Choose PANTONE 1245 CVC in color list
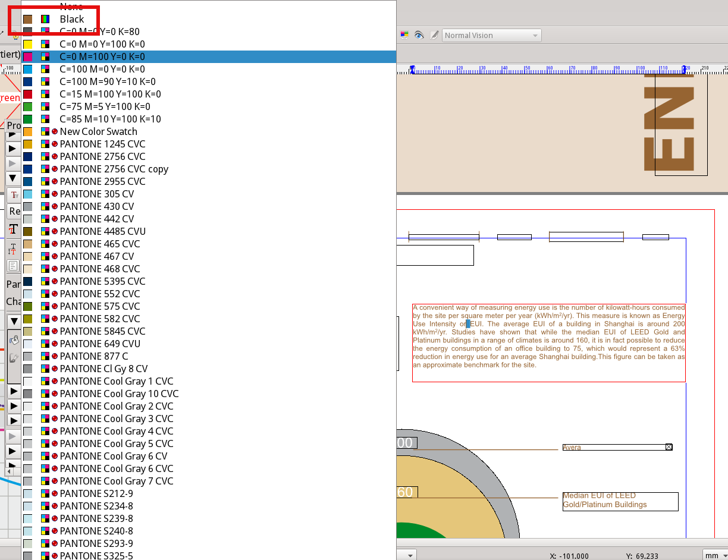Image resolution: width=728 pixels, height=560 pixels. click(x=102, y=144)
